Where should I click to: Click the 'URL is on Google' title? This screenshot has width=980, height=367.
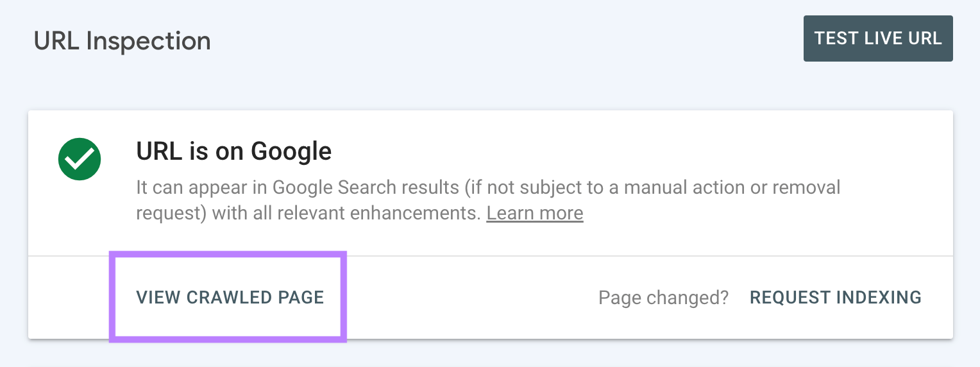click(233, 151)
